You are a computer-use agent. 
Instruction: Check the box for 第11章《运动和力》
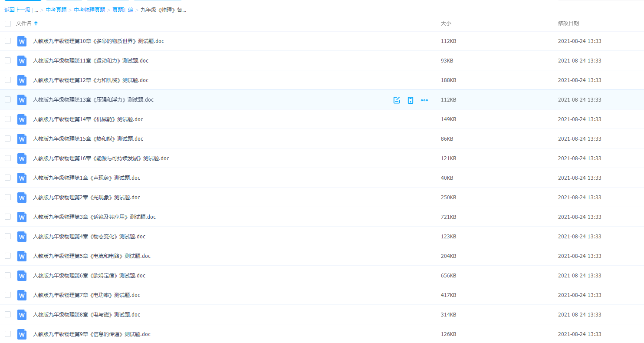pos(8,60)
